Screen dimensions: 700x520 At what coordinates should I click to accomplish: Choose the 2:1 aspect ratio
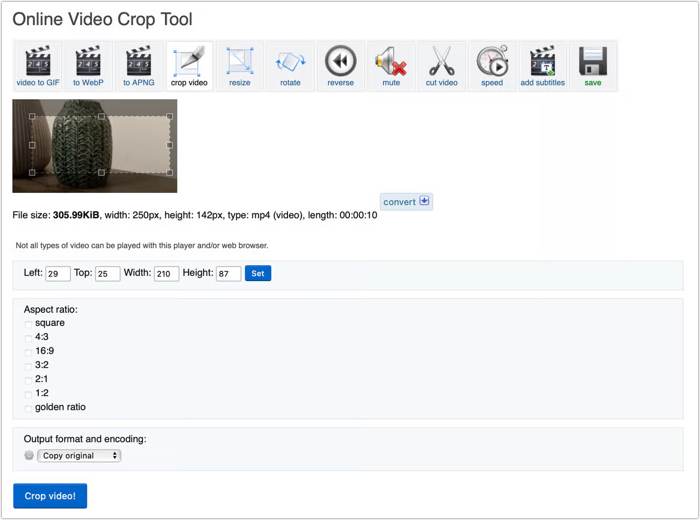click(x=29, y=380)
